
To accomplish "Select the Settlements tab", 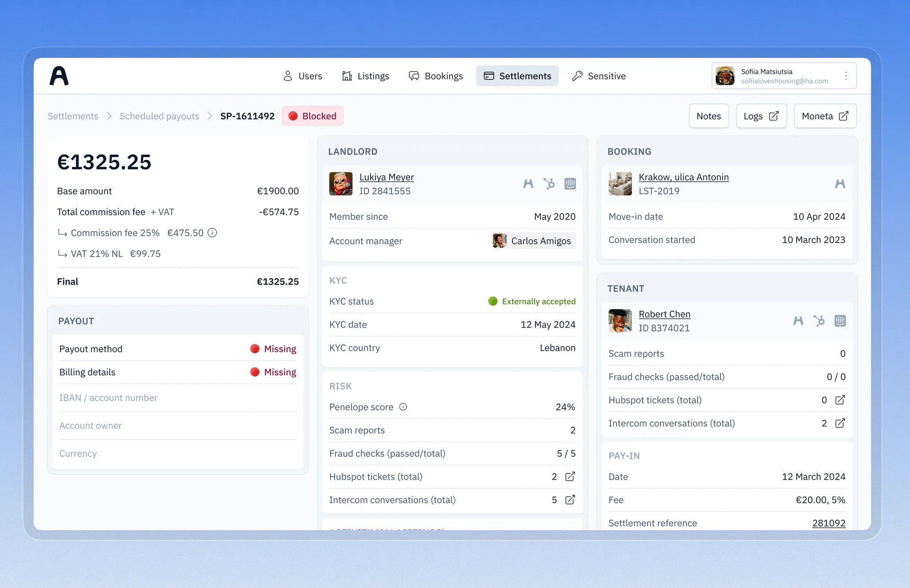I will [517, 76].
